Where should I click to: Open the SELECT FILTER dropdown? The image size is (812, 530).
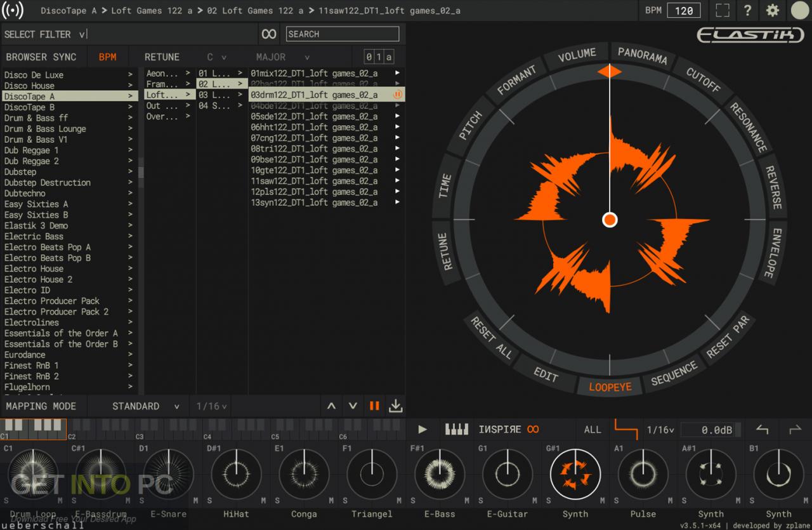pos(44,34)
